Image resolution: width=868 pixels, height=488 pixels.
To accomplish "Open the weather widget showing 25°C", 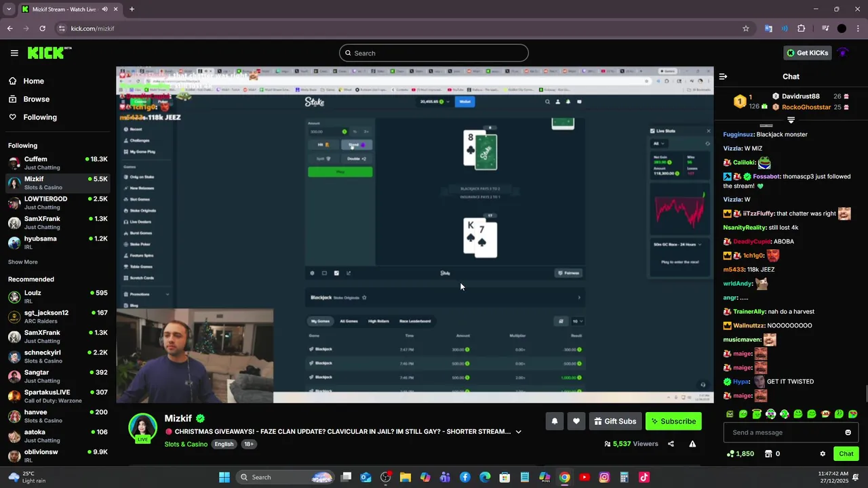I will (27, 477).
